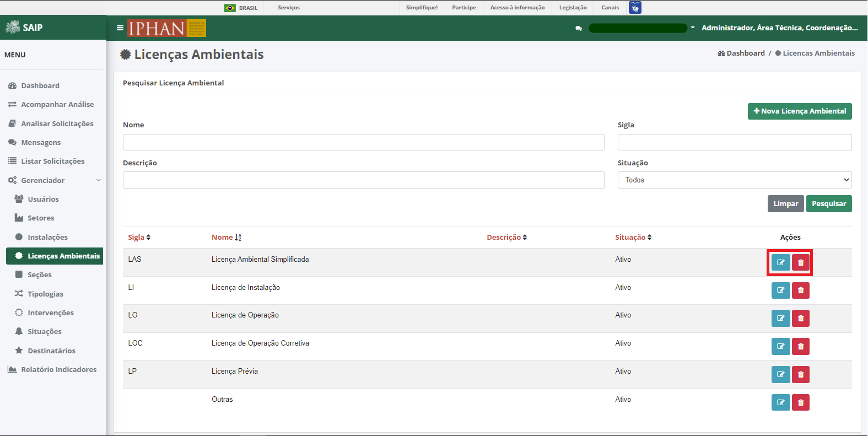This screenshot has width=868, height=436.
Task: Focus the Descrição search field
Action: 364,180
